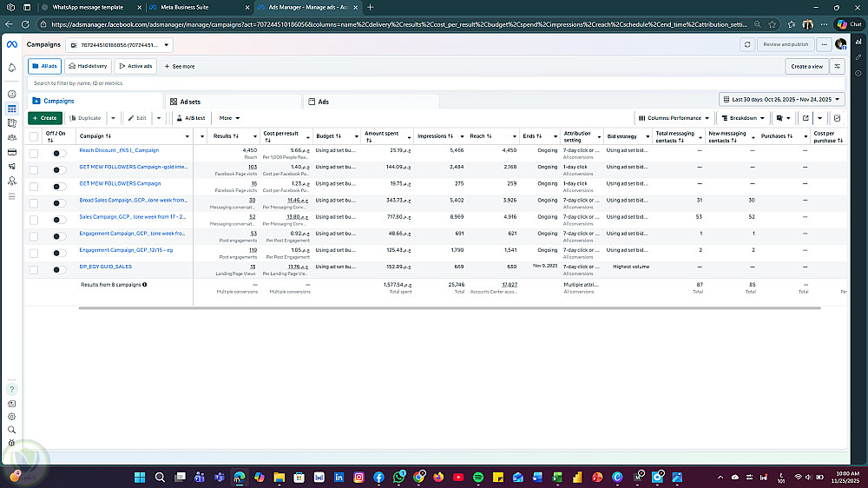Viewport: 868px width, 488px height.
Task: Focus the search to filter input field
Action: pyautogui.click(x=437, y=83)
